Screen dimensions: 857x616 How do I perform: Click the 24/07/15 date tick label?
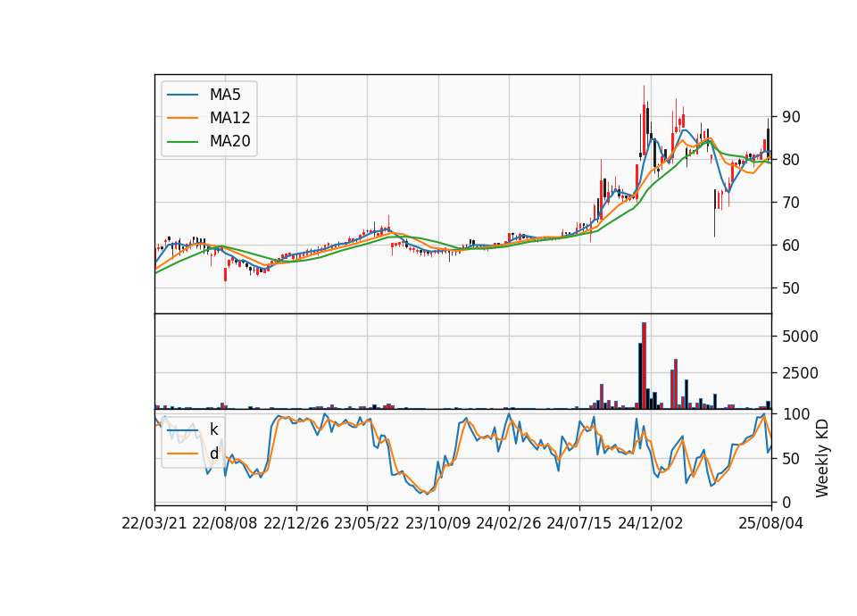(x=579, y=523)
